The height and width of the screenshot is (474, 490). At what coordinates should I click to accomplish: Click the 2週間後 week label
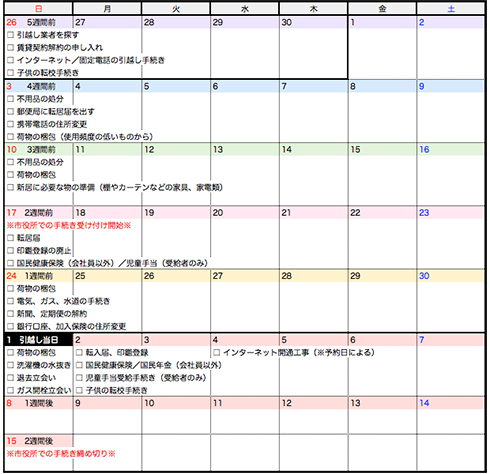(39, 441)
